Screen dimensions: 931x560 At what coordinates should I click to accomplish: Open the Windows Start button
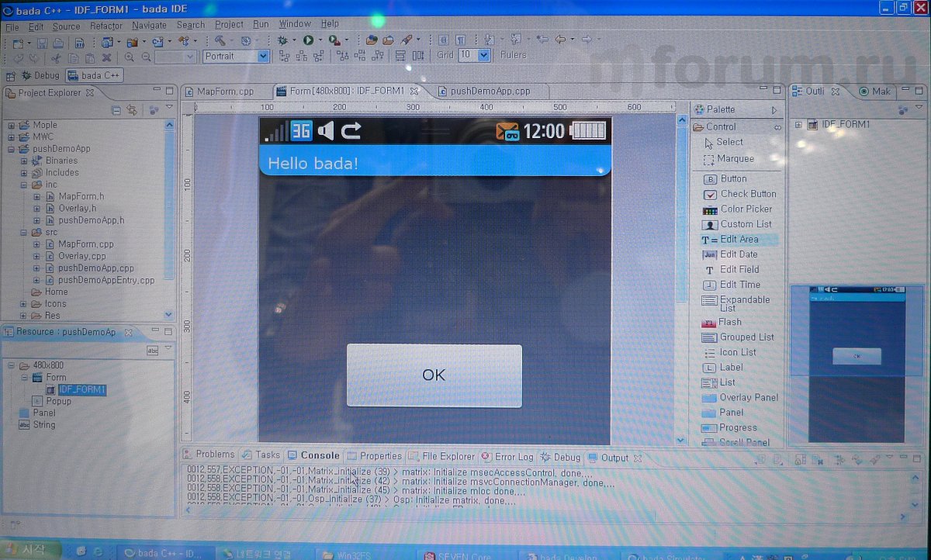(31, 550)
